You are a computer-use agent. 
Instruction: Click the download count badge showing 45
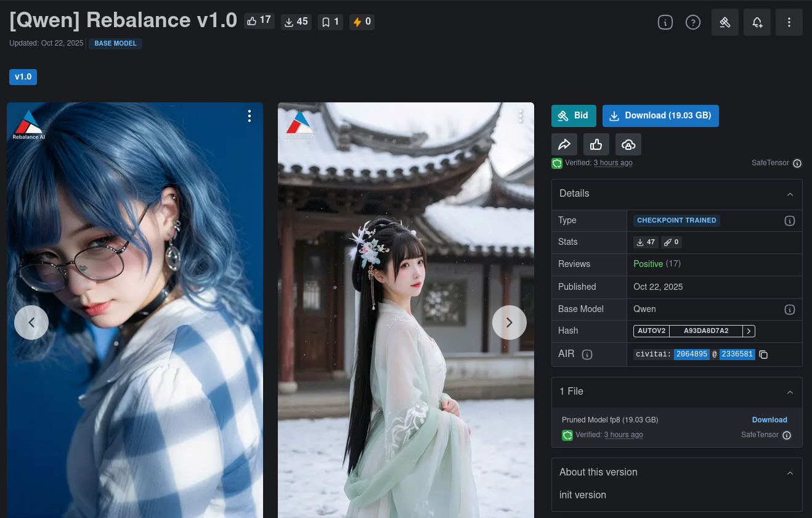pyautogui.click(x=296, y=22)
